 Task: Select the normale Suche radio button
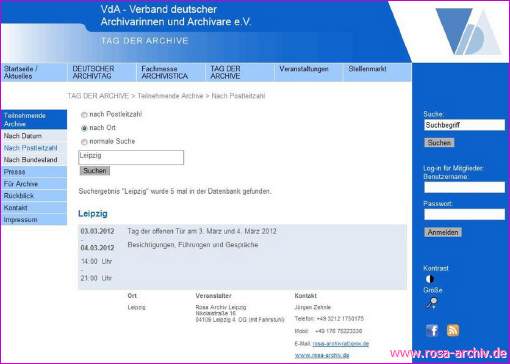coord(84,142)
